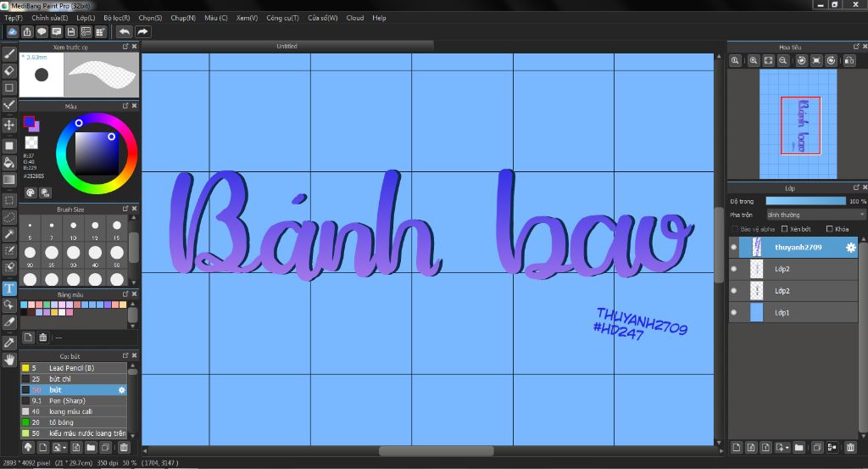This screenshot has width=868, height=469.
Task: Open the Pha trộn blend mode dropdown
Action: [x=815, y=215]
